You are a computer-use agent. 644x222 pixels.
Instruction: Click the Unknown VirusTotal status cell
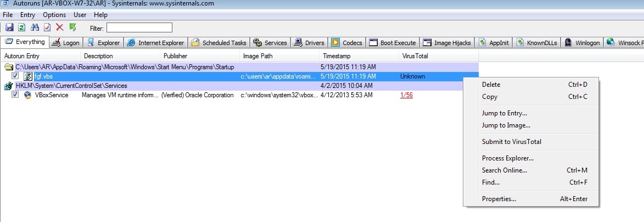(413, 76)
